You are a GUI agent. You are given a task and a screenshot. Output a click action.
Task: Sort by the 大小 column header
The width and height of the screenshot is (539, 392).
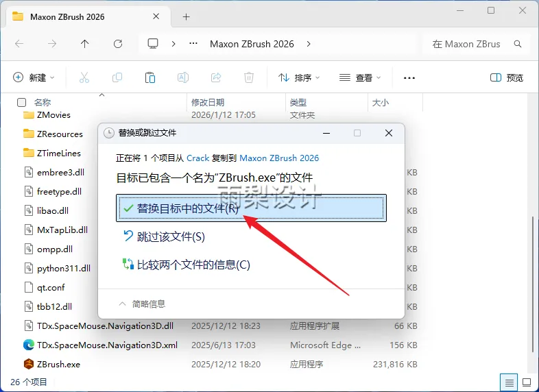tap(380, 102)
